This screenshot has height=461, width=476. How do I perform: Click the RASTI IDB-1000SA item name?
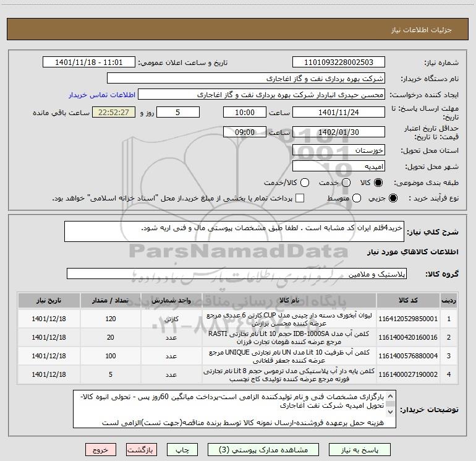289,338
